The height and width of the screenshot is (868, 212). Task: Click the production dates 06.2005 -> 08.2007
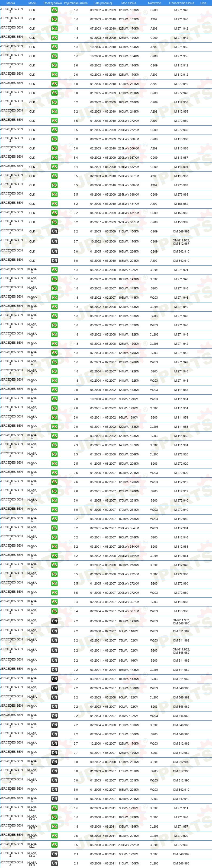click(103, 799)
